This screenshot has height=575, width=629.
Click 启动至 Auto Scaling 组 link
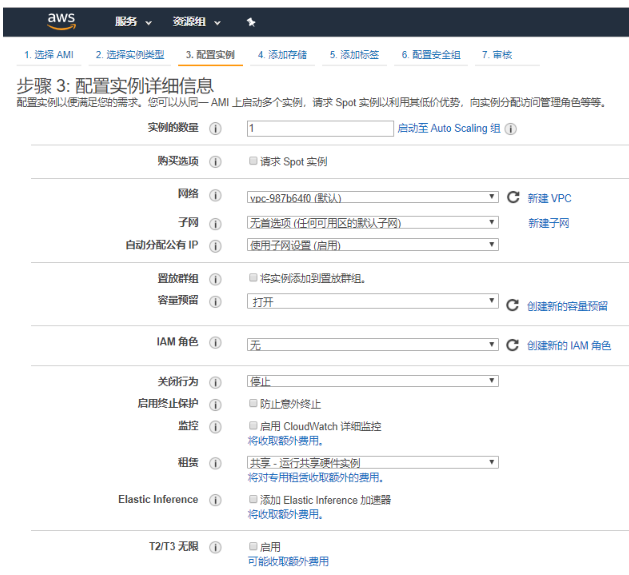tap(449, 128)
